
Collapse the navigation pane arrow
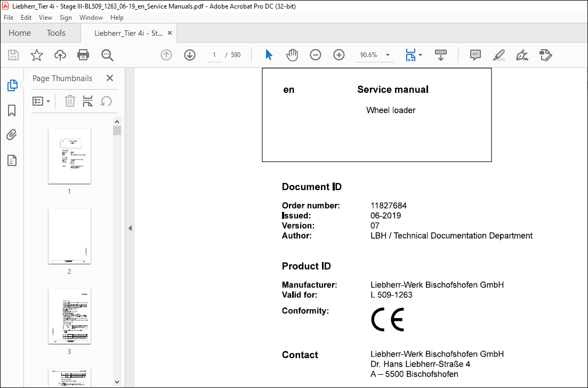click(x=130, y=228)
